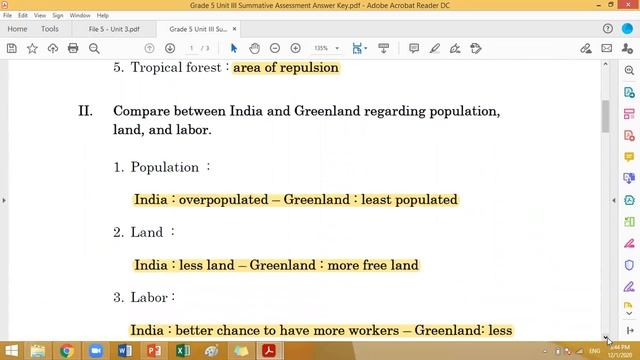
Task: Go to previous page arrow
Action: (149, 49)
